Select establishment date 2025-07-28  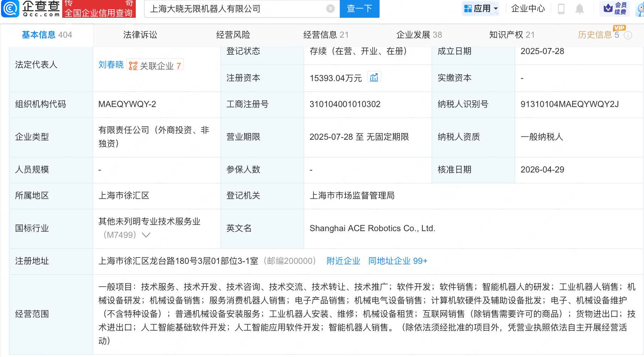[542, 51]
